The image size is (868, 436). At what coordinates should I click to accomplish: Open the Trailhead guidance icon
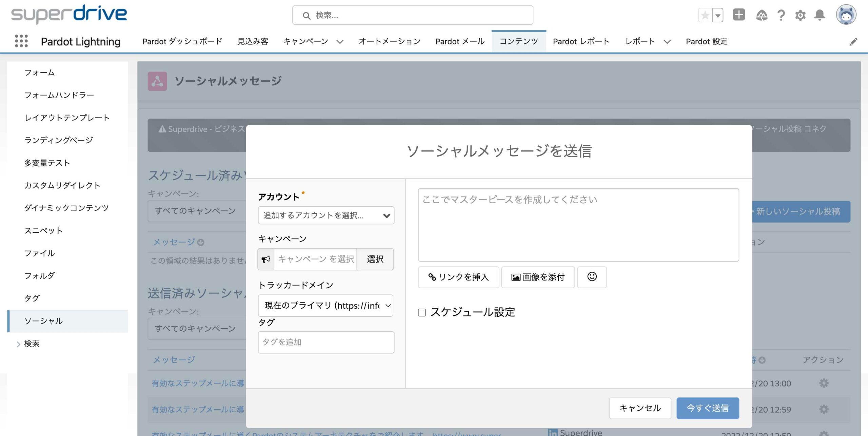coord(762,15)
